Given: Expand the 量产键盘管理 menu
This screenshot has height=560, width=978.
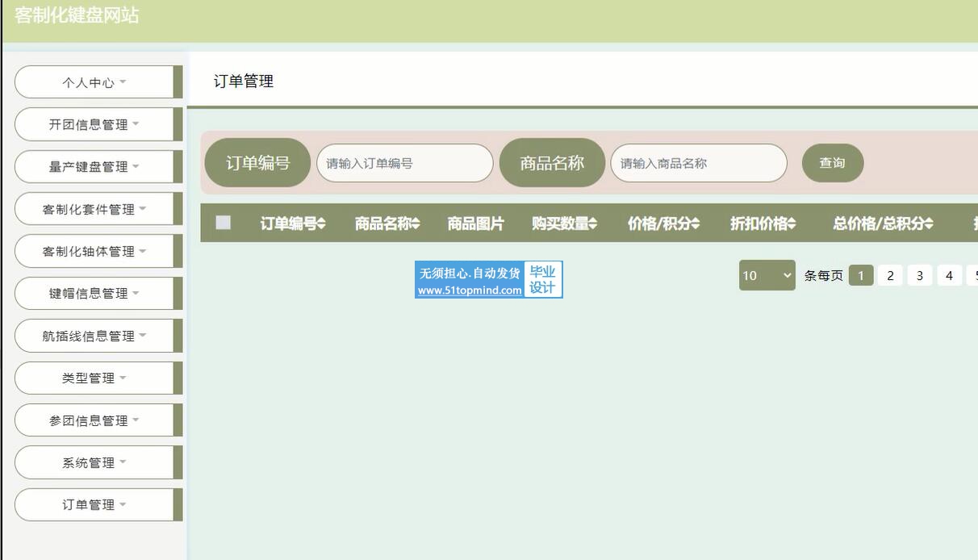Looking at the screenshot, I should 94,166.
